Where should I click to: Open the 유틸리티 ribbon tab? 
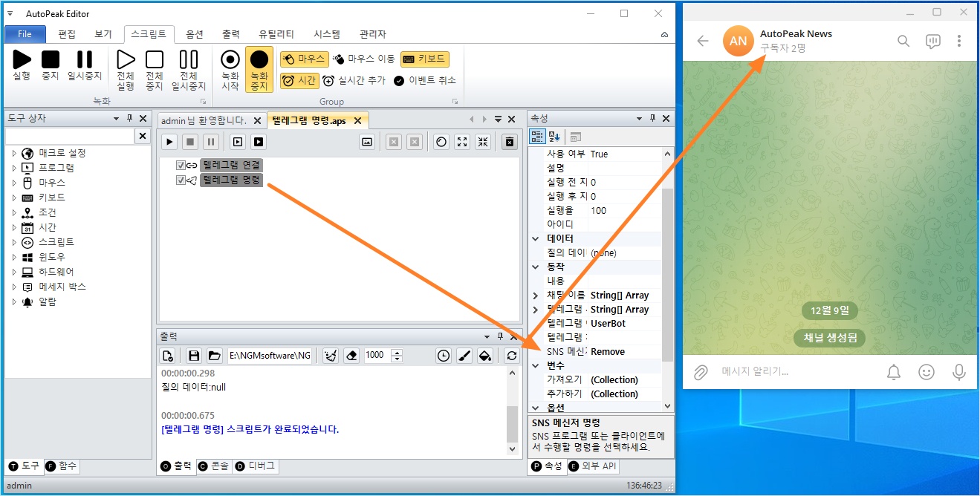(276, 34)
